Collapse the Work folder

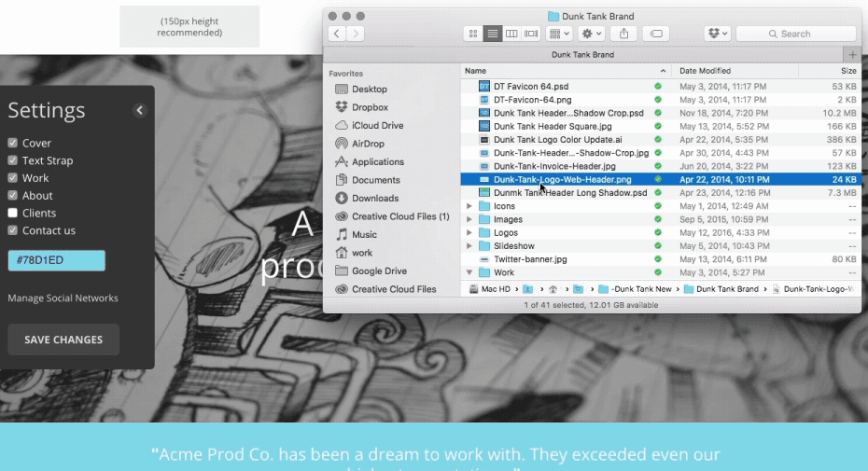(469, 272)
